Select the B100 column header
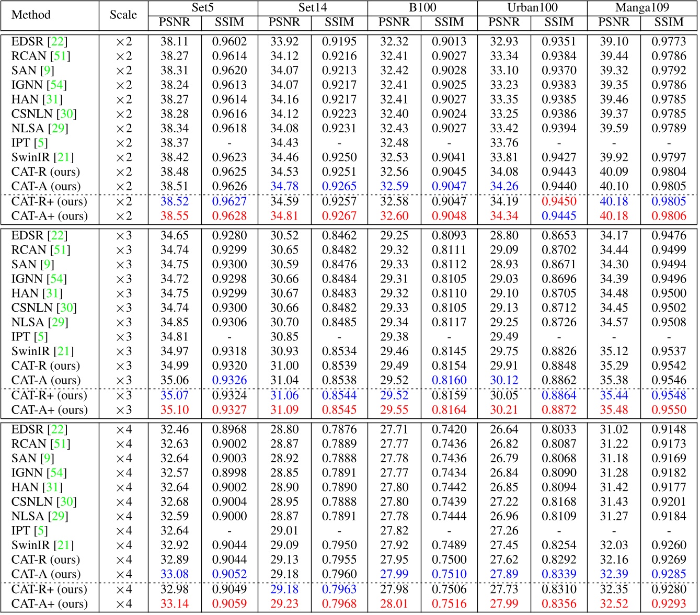The image size is (700, 615). (x=423, y=7)
